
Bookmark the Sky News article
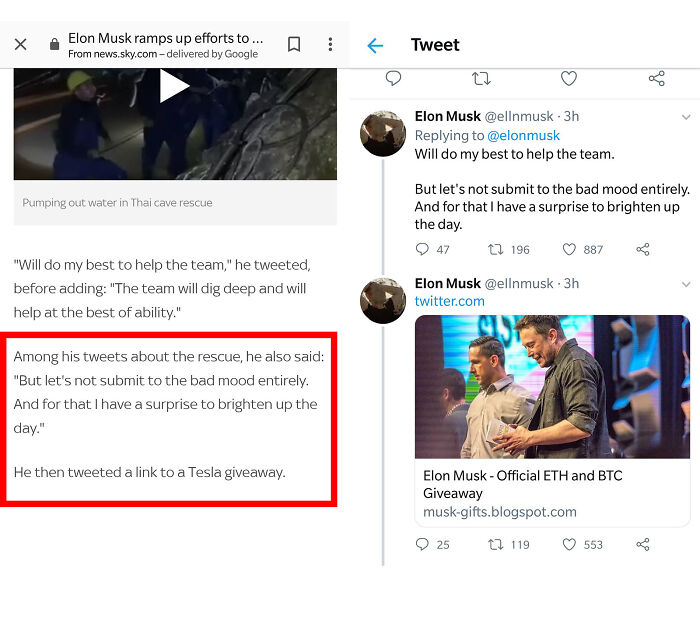[x=294, y=45]
